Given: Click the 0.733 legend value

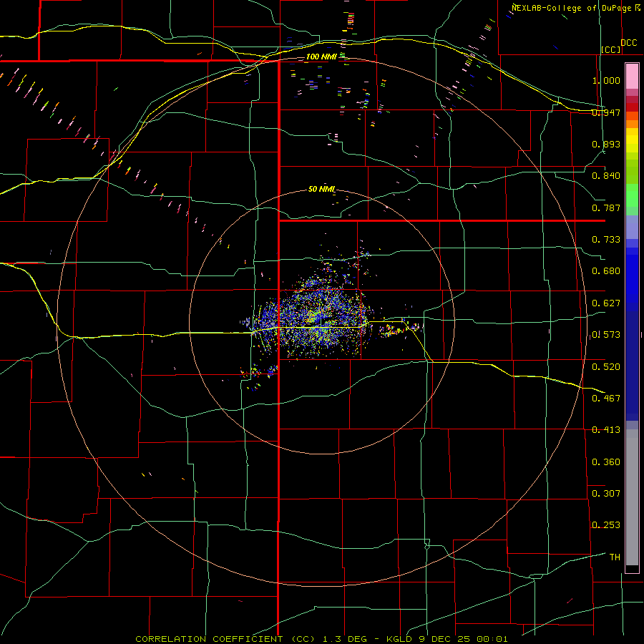Looking at the screenshot, I should [x=606, y=240].
